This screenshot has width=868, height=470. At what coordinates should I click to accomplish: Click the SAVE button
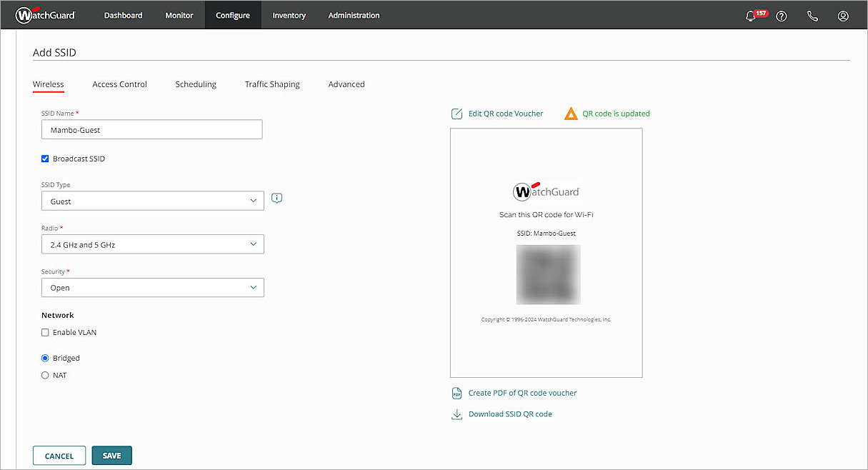(111, 455)
